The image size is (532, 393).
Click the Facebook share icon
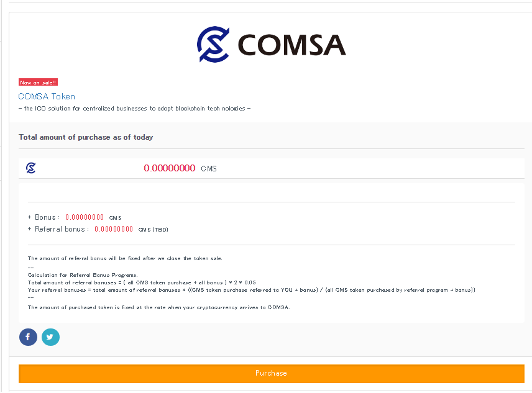click(x=28, y=337)
